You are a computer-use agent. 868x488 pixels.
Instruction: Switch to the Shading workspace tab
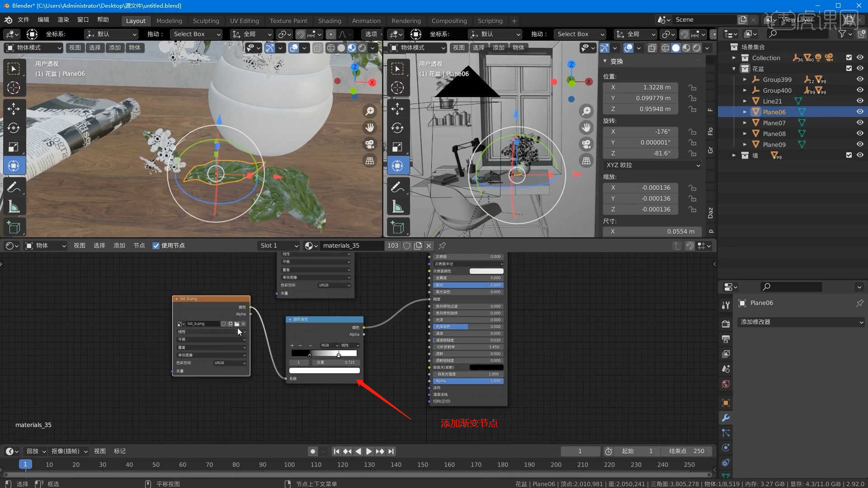coord(330,20)
